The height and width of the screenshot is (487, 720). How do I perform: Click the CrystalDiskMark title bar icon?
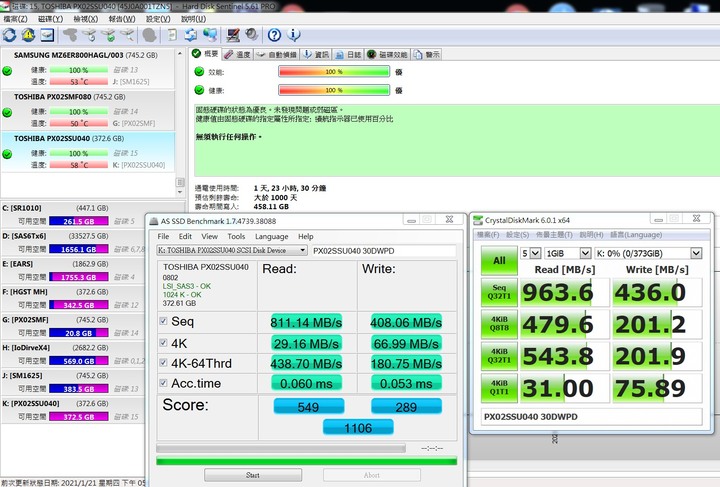pyautogui.click(x=478, y=220)
